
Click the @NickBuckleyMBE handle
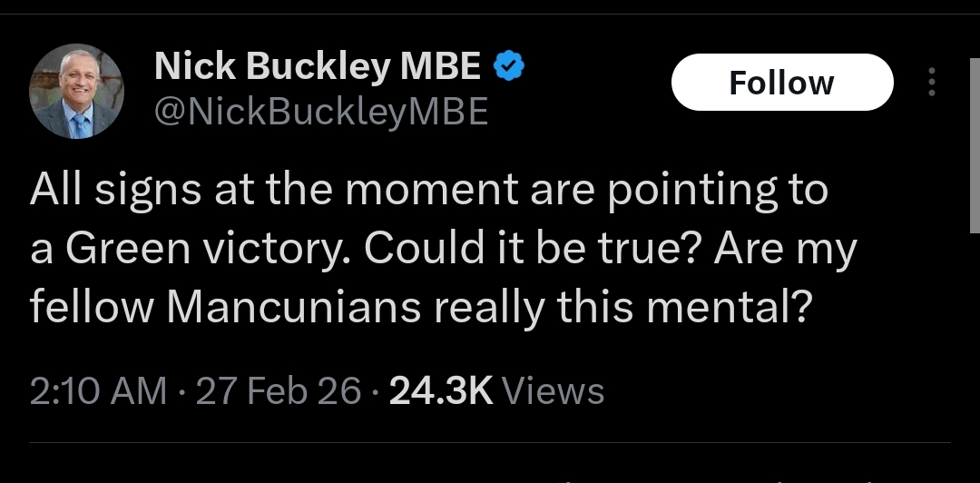pos(321,111)
